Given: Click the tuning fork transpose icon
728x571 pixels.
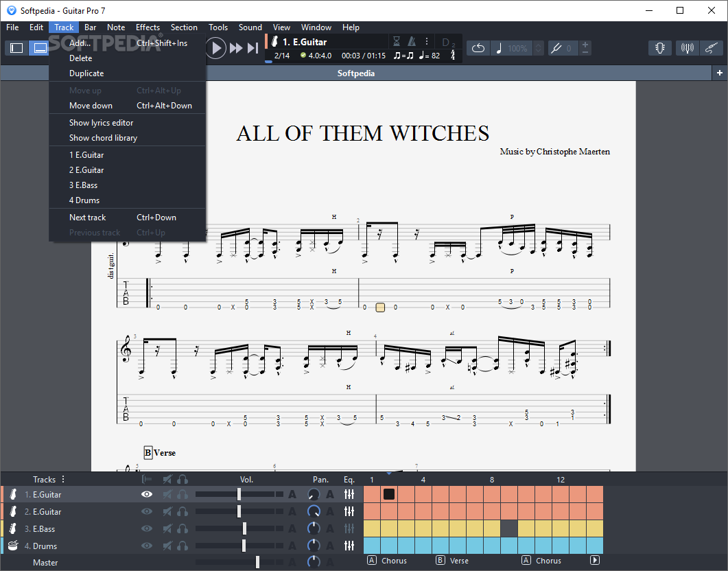Looking at the screenshot, I should [x=556, y=48].
